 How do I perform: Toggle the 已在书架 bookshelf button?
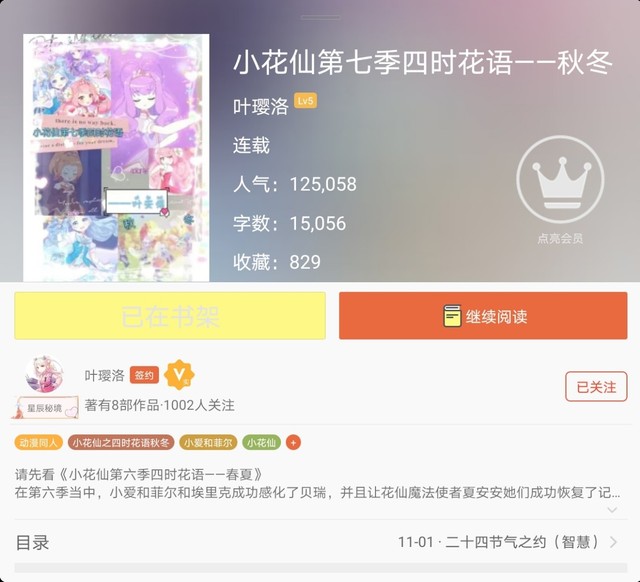170,315
